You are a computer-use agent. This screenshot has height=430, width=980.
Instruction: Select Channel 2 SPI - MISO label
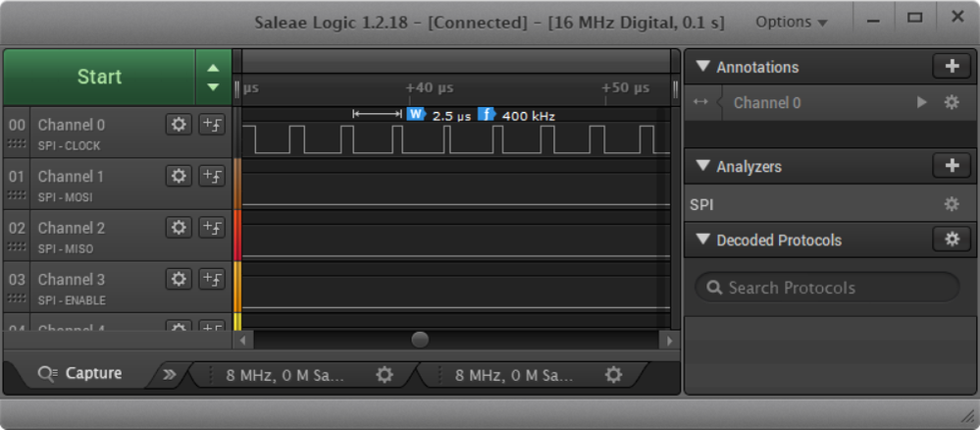pyautogui.click(x=65, y=249)
